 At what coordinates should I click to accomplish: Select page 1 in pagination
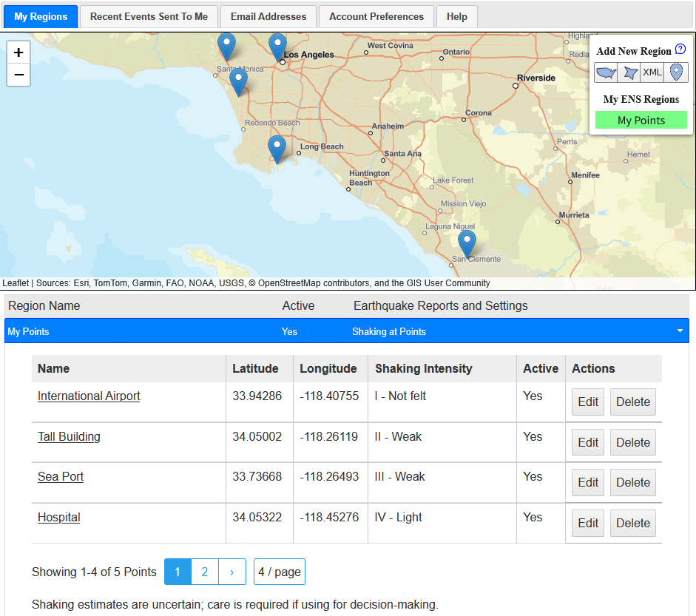coord(178,572)
